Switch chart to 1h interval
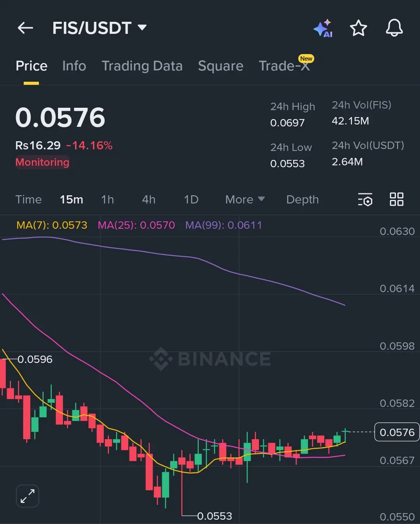This screenshot has width=420, height=524. pyautogui.click(x=107, y=200)
